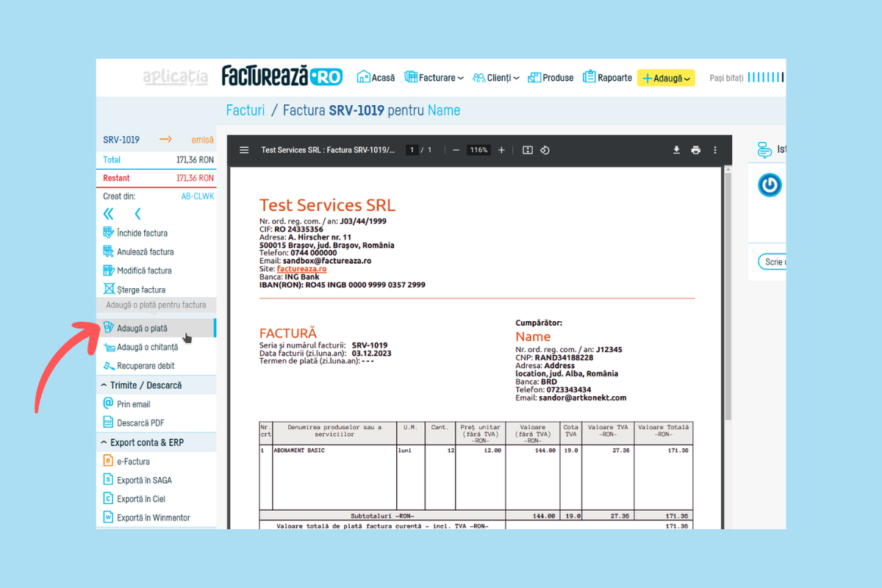Click the fit to page icon

pos(527,150)
